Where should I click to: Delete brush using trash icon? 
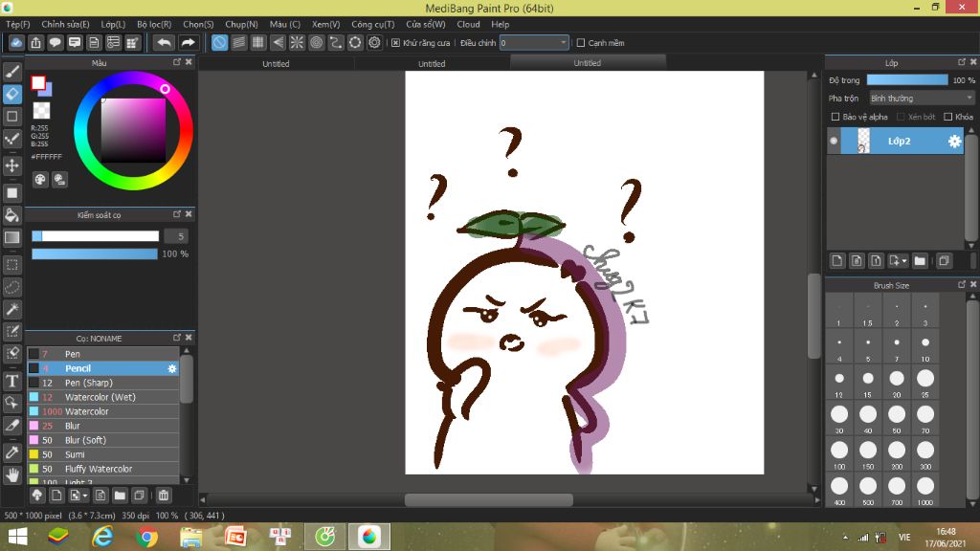pyautogui.click(x=164, y=496)
